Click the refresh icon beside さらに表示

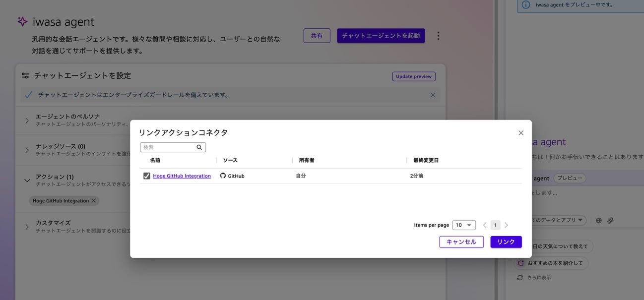click(519, 278)
